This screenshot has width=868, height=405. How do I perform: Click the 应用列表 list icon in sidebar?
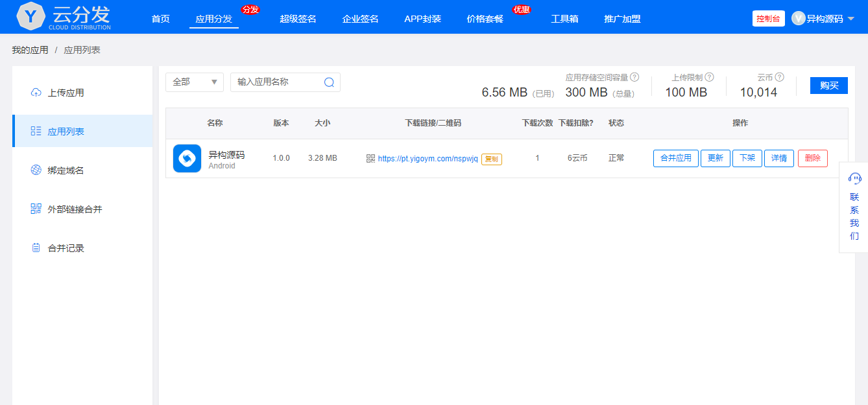coord(36,130)
